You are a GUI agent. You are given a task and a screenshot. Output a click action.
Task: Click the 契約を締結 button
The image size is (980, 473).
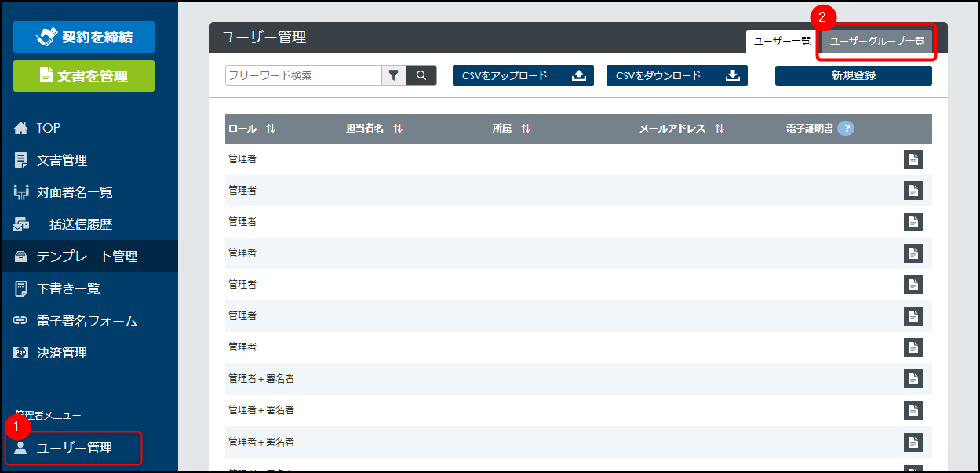click(x=84, y=37)
